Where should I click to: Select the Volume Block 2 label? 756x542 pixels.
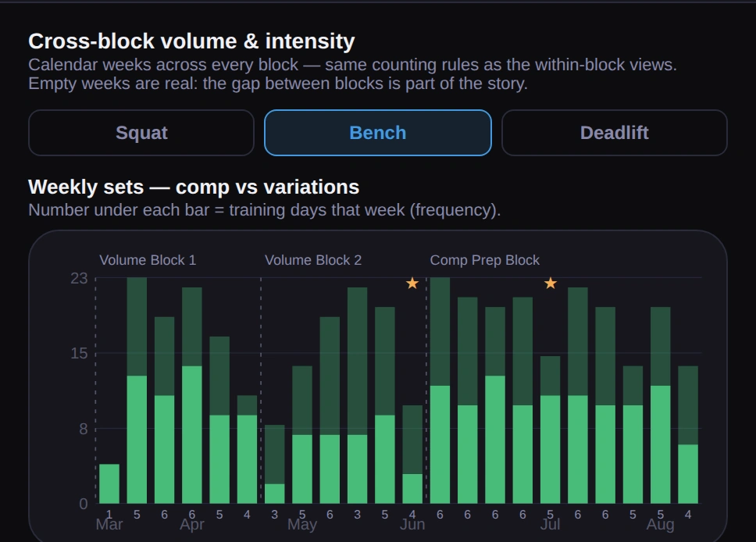click(x=313, y=260)
